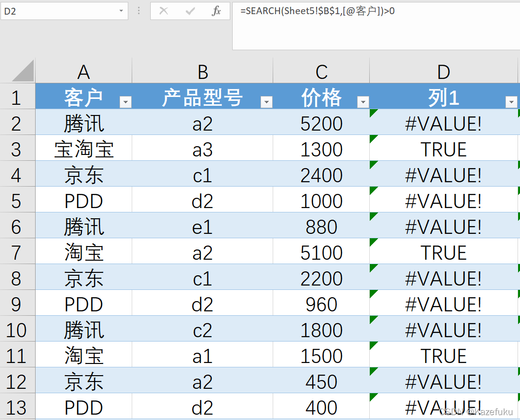Screen dimensions: 520x420
Task: Select column D header
Action: pyautogui.click(x=443, y=71)
